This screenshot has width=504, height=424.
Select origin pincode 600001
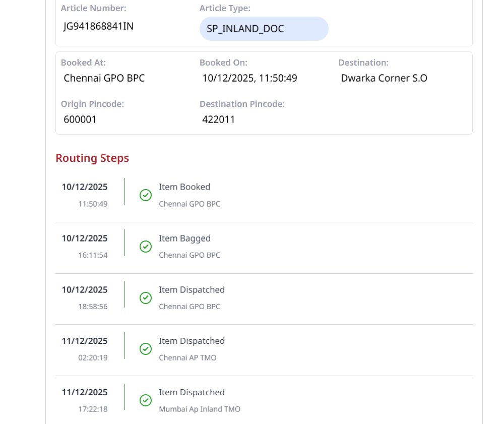pos(80,119)
